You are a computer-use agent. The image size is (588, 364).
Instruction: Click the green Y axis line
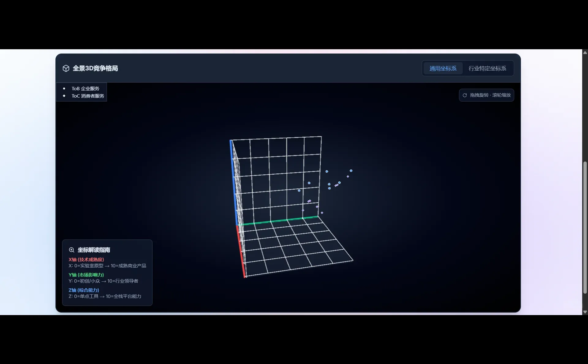pyautogui.click(x=279, y=221)
